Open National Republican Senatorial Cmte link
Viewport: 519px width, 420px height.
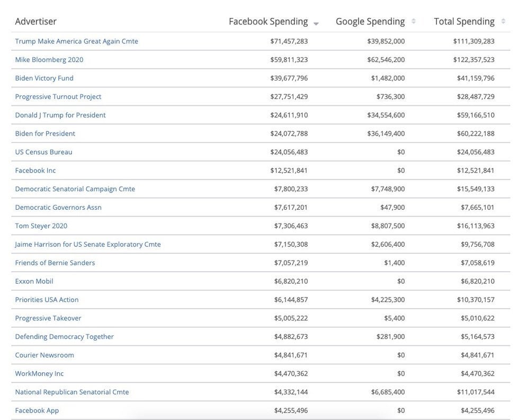[72, 392]
